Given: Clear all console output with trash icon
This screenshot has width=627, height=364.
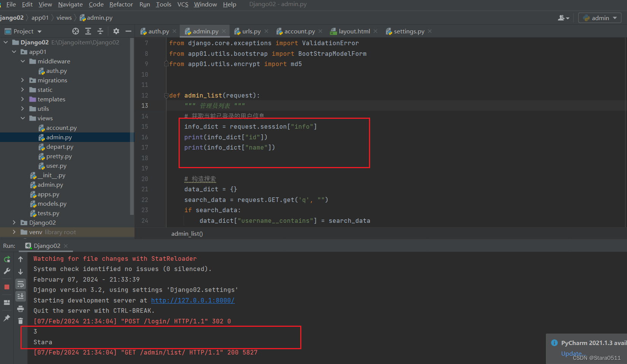Looking at the screenshot, I should [21, 321].
